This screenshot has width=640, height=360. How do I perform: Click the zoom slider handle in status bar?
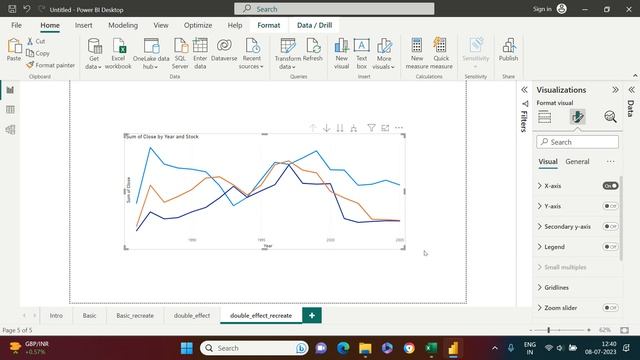549,330
